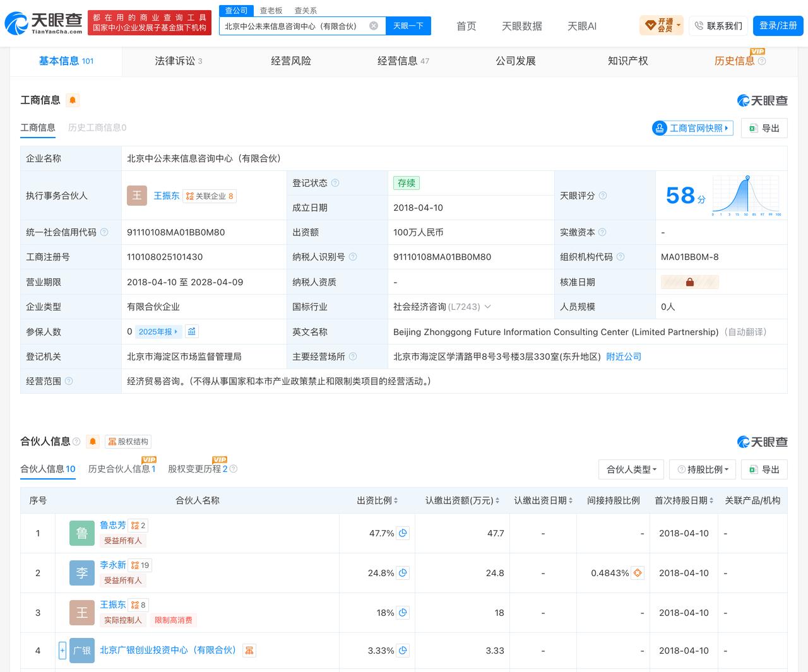Click the locked 核准日期 value
The image size is (808, 672).
tap(690, 282)
